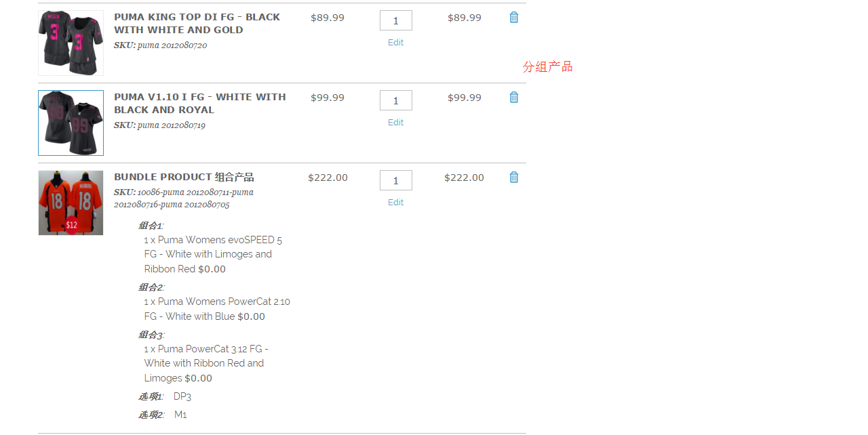Viewport: 868px width, 435px height.
Task: Edit the Puma King Top DI FG item
Action: (x=396, y=43)
